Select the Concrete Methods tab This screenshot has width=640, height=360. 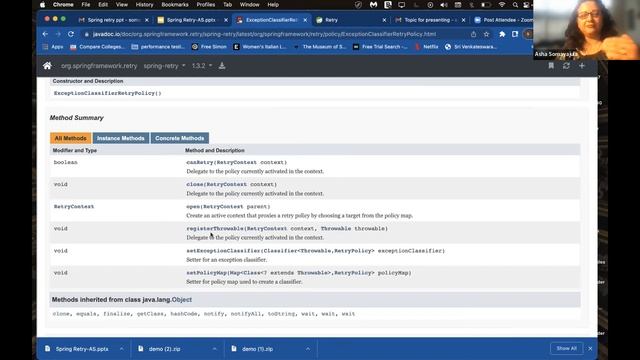point(180,138)
